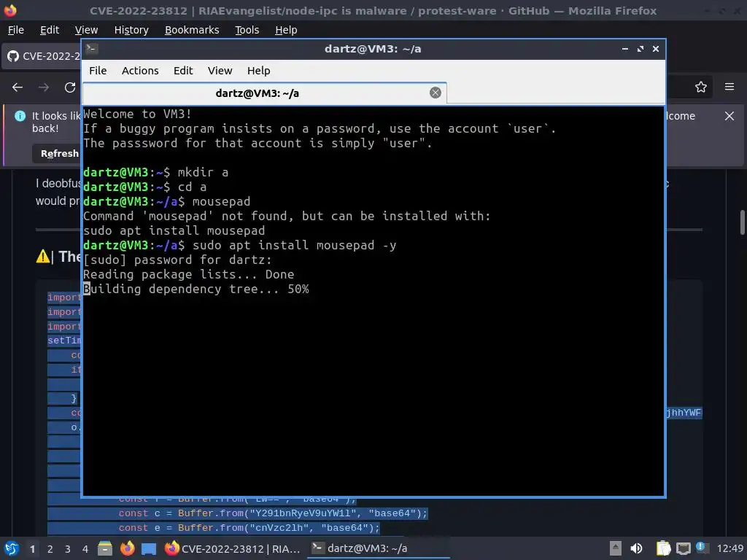Click '[sudo] password for dartz:' line
The image size is (747, 560).
178,260
